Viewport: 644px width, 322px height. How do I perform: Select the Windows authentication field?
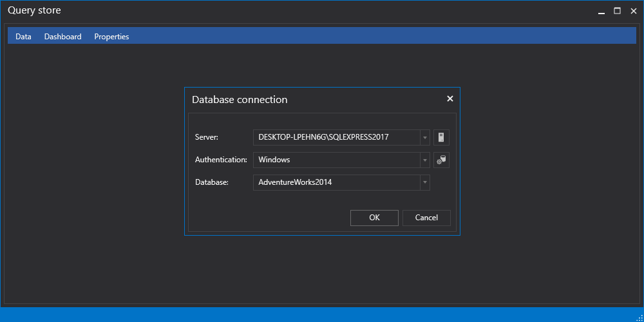tap(337, 160)
